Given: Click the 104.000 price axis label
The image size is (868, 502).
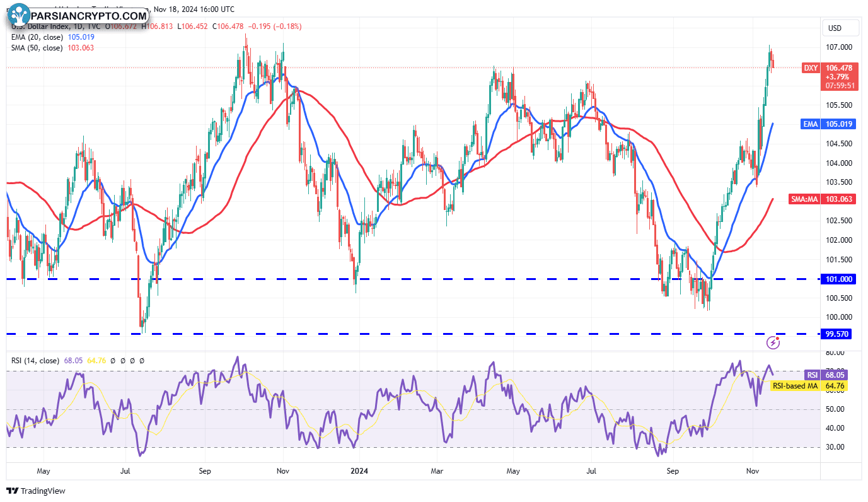Looking at the screenshot, I should click(x=838, y=163).
